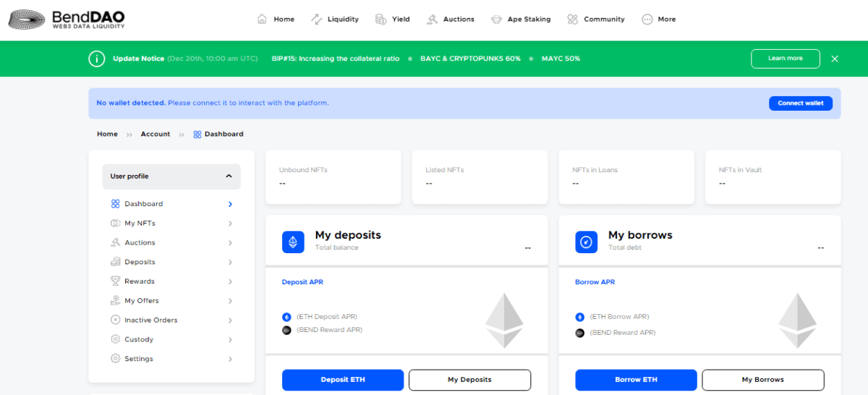
Task: Collapse the User profile section
Action: point(229,177)
